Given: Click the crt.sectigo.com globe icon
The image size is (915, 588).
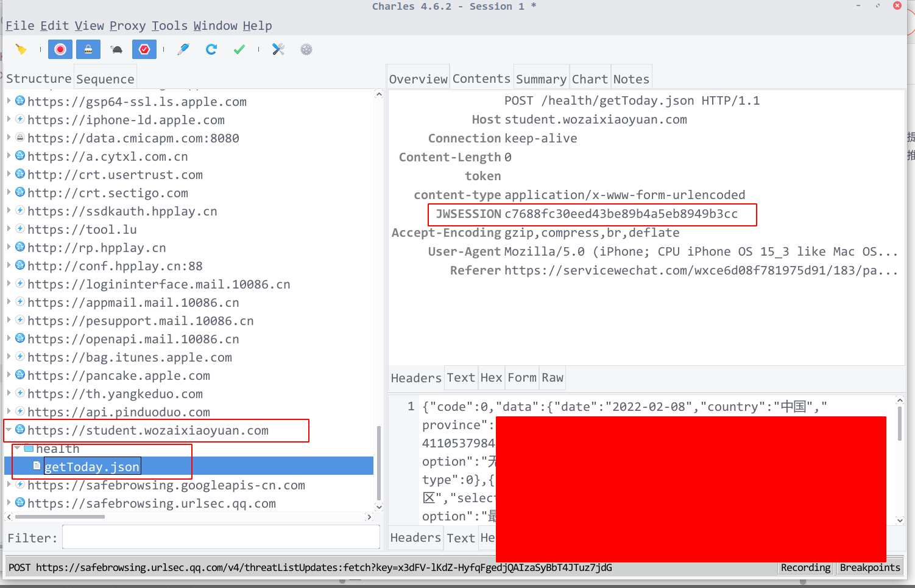Looking at the screenshot, I should tap(20, 192).
